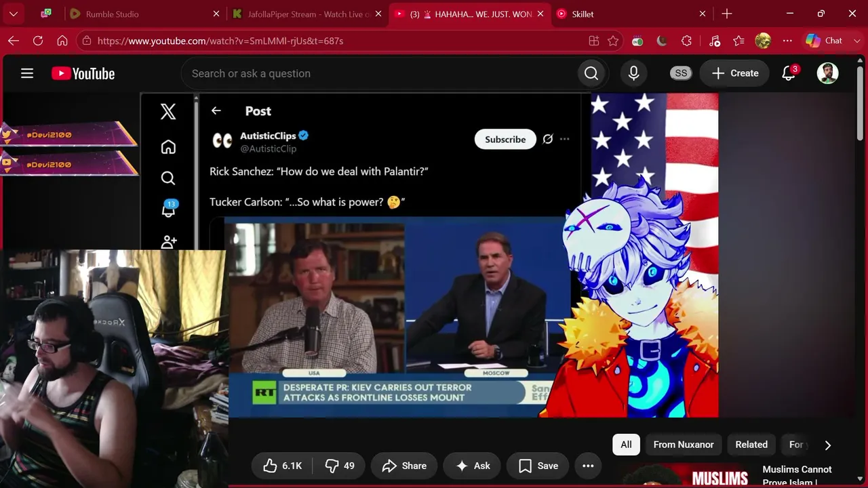Click the Search or ask a question field
The height and width of the screenshot is (488, 868).
pyautogui.click(x=378, y=73)
